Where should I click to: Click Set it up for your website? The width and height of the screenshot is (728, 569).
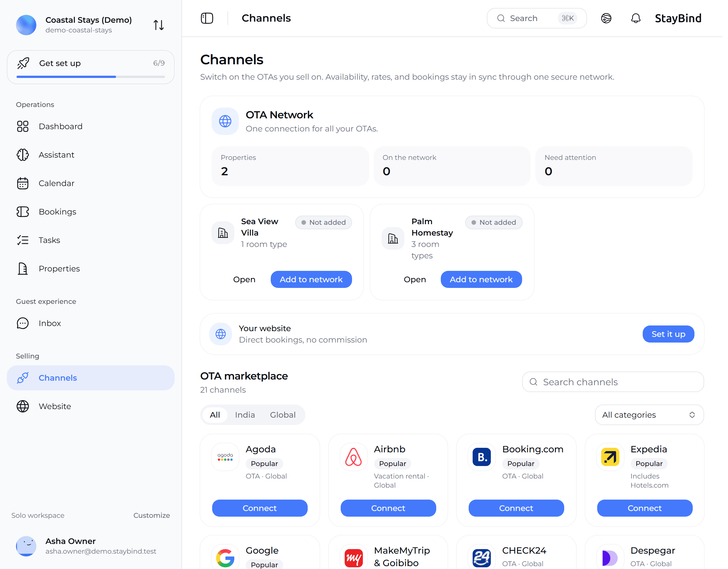(x=668, y=333)
